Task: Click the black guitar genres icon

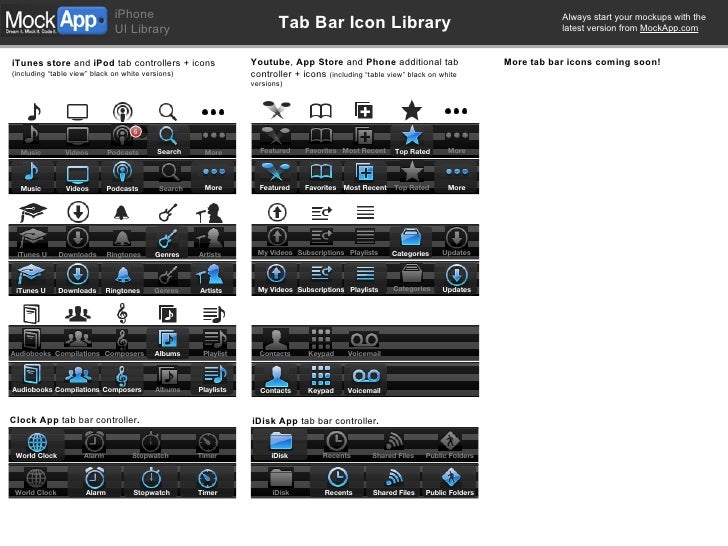Action: pyautogui.click(x=168, y=212)
